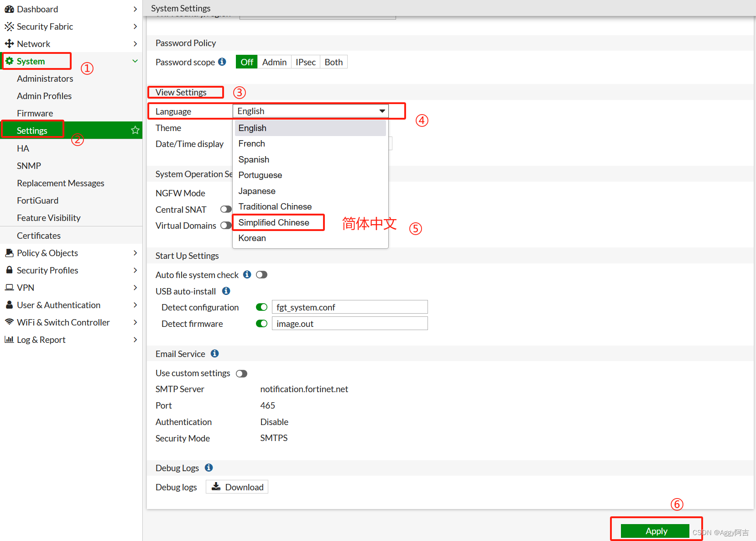This screenshot has height=541, width=756.
Task: Open Admin Profiles in sidebar
Action: pyautogui.click(x=44, y=96)
